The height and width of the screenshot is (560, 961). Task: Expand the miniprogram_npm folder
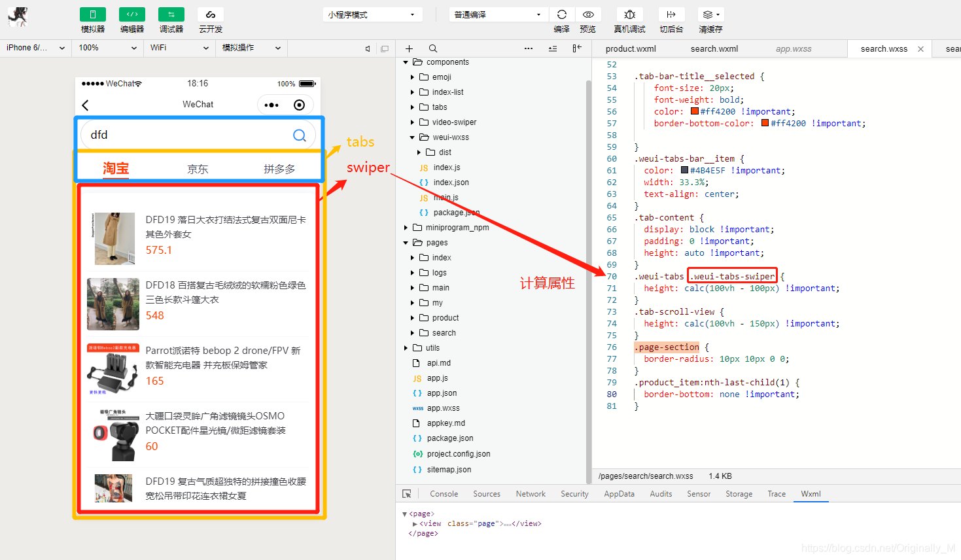(x=406, y=228)
